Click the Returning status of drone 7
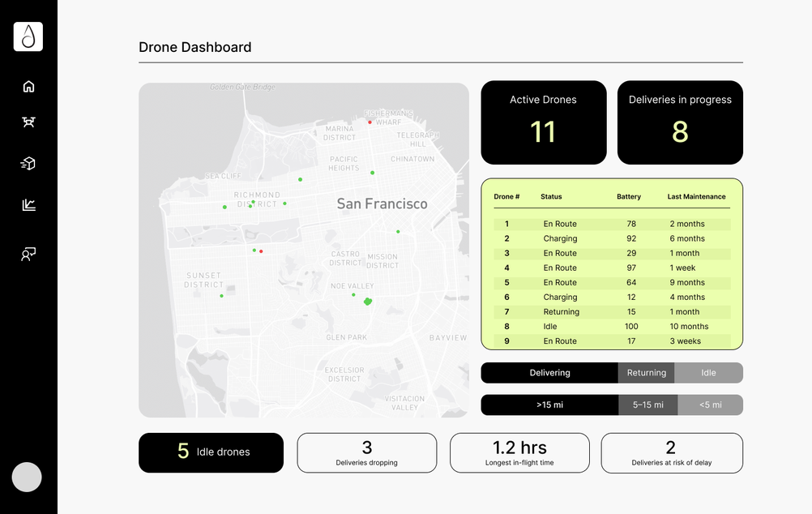Image resolution: width=812 pixels, height=514 pixels. point(562,312)
